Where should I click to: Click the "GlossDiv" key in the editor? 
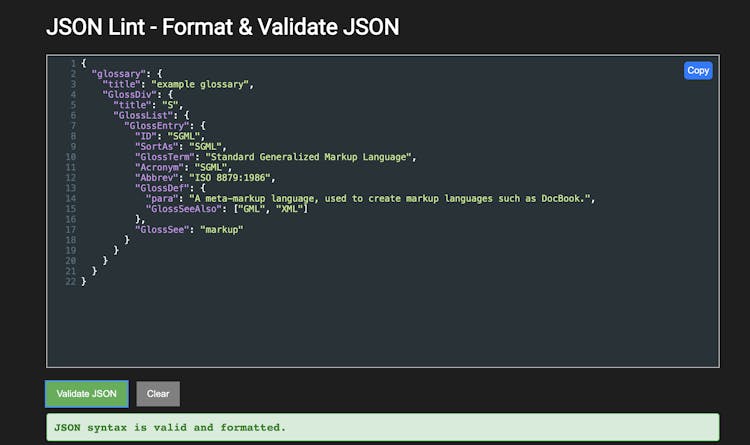coord(130,94)
